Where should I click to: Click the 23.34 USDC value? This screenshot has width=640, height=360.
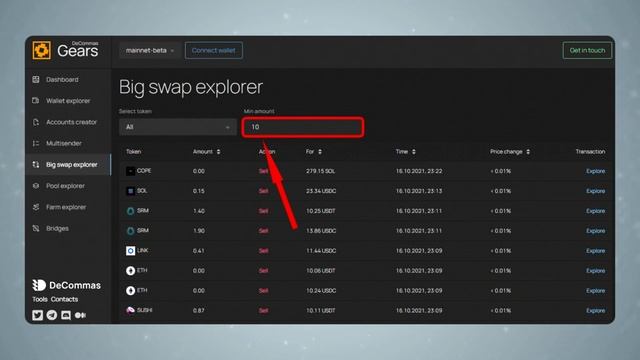pos(321,191)
